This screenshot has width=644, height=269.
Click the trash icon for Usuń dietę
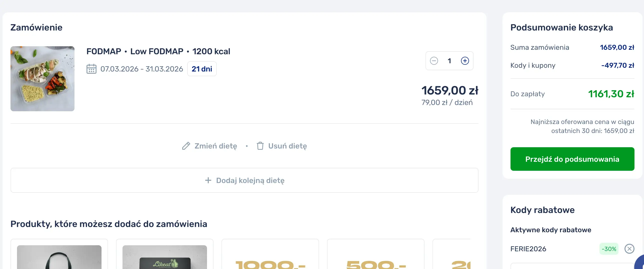(x=260, y=146)
